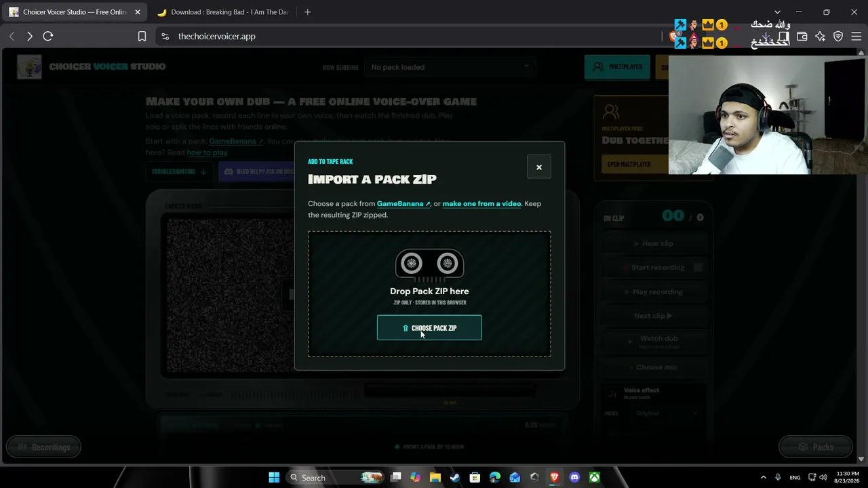This screenshot has height=488, width=868.
Task: Open the Xbox app from the taskbar
Action: click(594, 478)
